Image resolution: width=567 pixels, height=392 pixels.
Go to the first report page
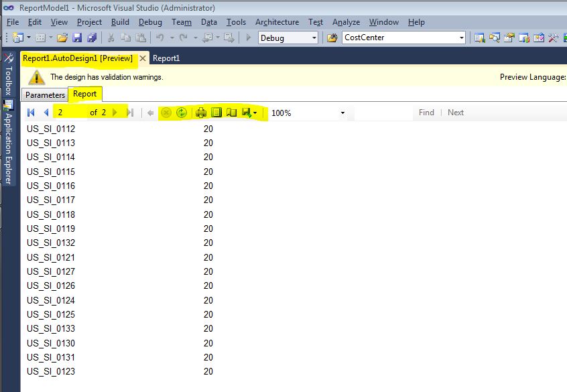tap(30, 112)
